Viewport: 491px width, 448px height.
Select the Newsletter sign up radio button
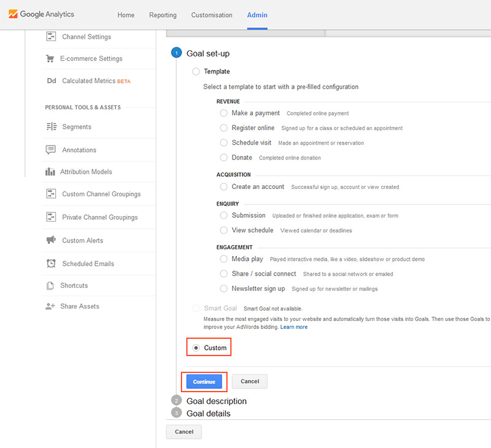223,288
